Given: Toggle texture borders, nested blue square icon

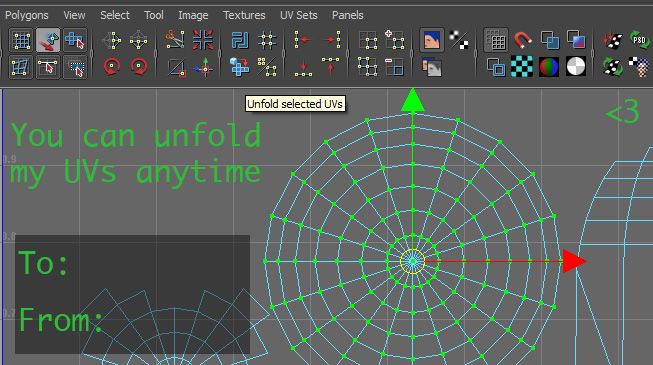Looking at the screenshot, I should 496,67.
